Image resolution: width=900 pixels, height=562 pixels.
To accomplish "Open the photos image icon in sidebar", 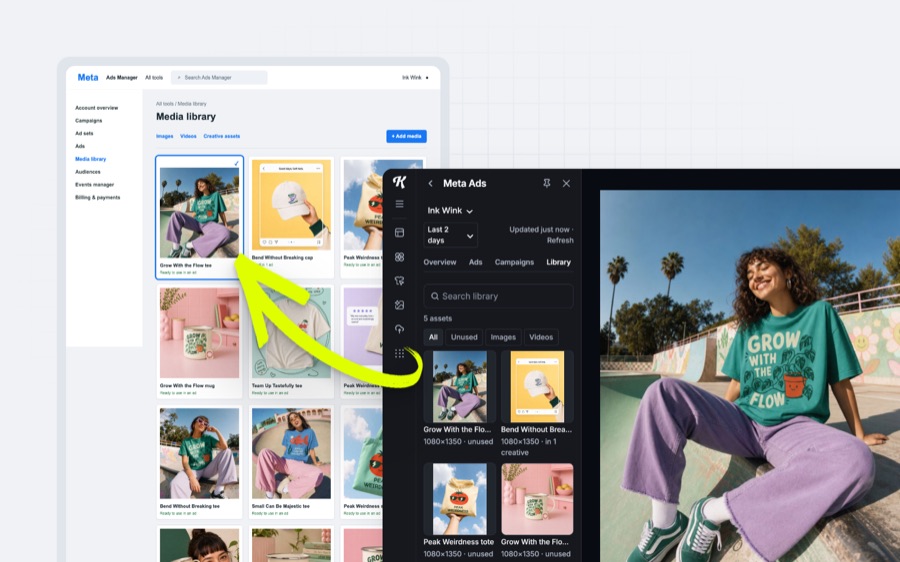I will 399,305.
